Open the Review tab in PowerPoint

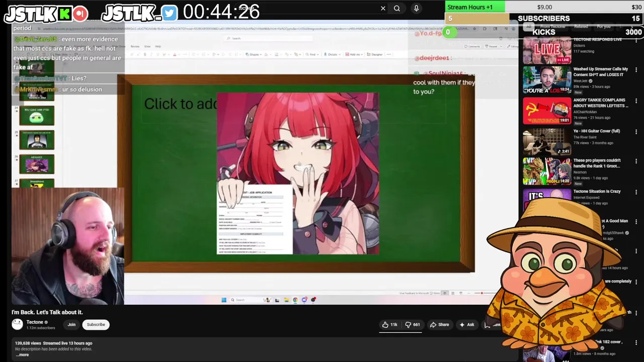(x=135, y=46)
